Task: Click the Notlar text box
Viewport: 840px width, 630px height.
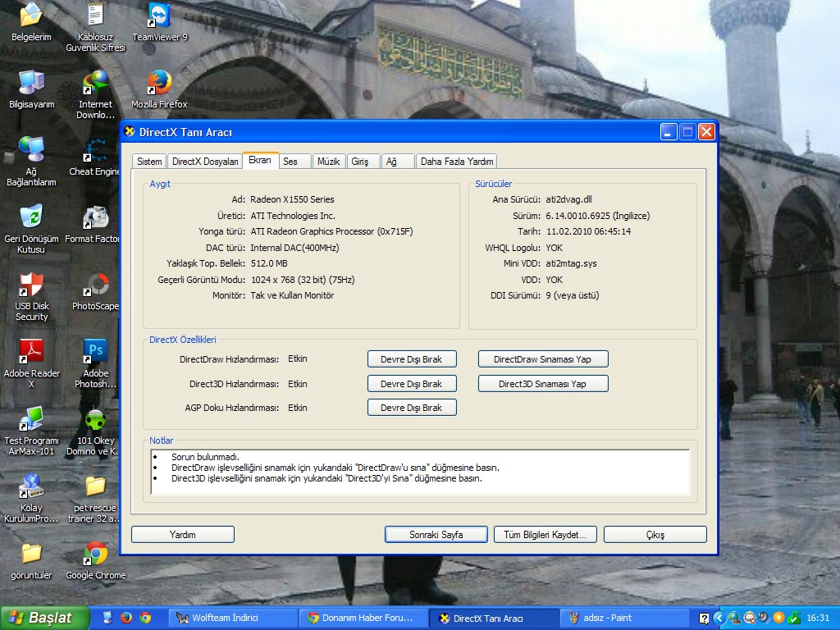Action: 421,472
